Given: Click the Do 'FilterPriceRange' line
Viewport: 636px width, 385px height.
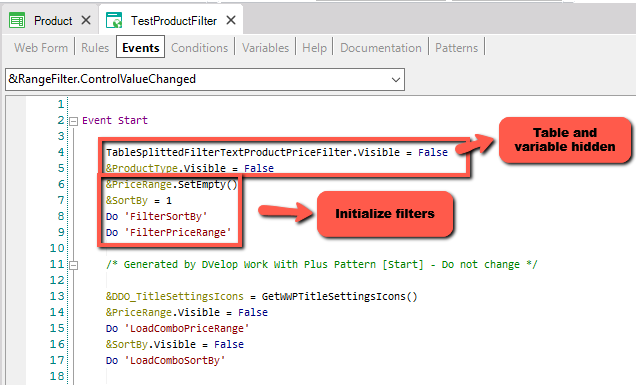Looking at the screenshot, I should pos(168,232).
